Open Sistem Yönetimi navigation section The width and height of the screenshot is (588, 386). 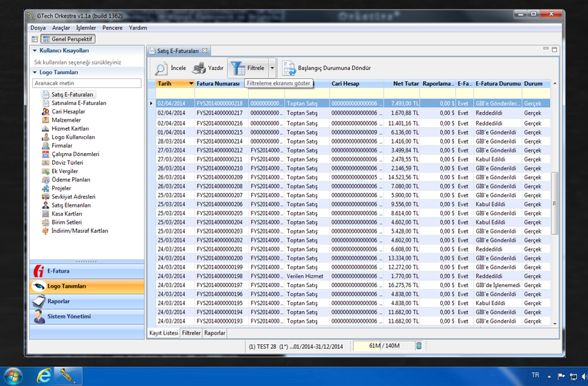(x=87, y=317)
